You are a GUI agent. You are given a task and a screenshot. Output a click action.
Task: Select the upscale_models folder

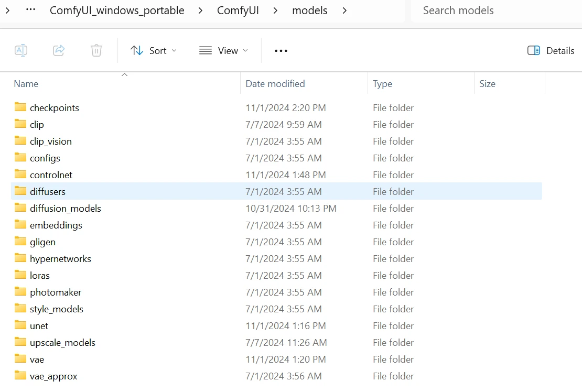coord(62,342)
